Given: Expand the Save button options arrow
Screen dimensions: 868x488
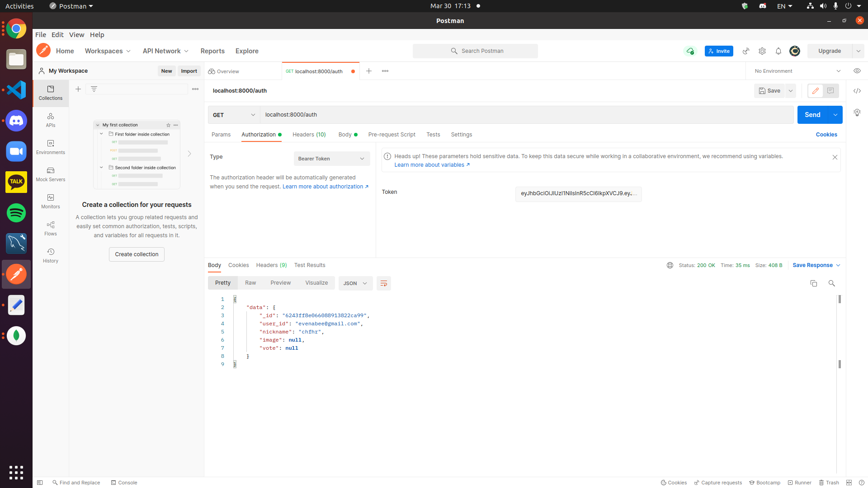Looking at the screenshot, I should click(791, 91).
